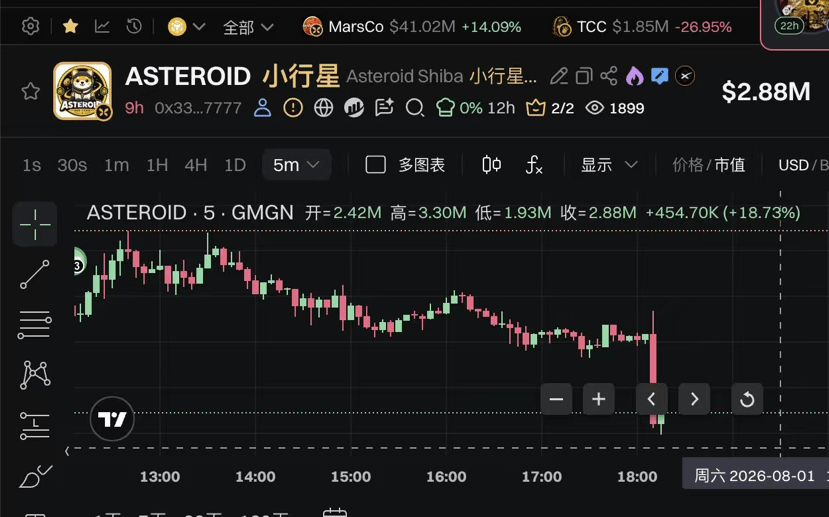Zoom out chart with minus button
Screen dimensions: 829x517
556,399
